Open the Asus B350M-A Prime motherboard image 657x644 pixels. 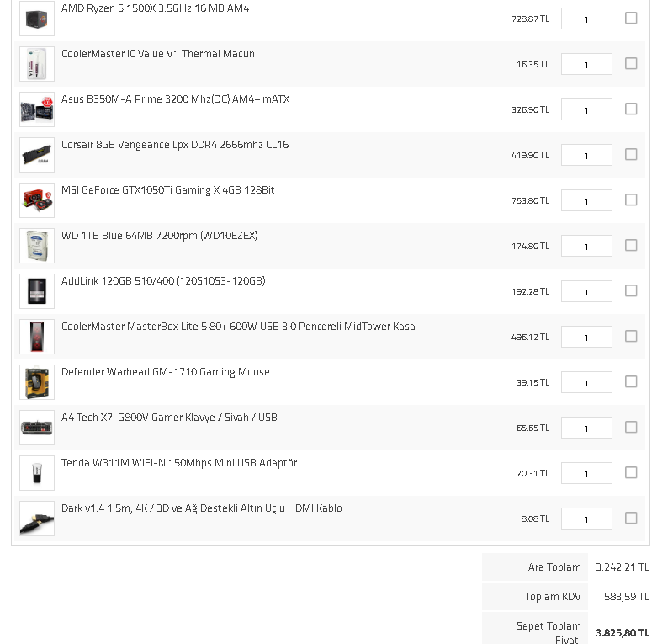click(x=37, y=109)
